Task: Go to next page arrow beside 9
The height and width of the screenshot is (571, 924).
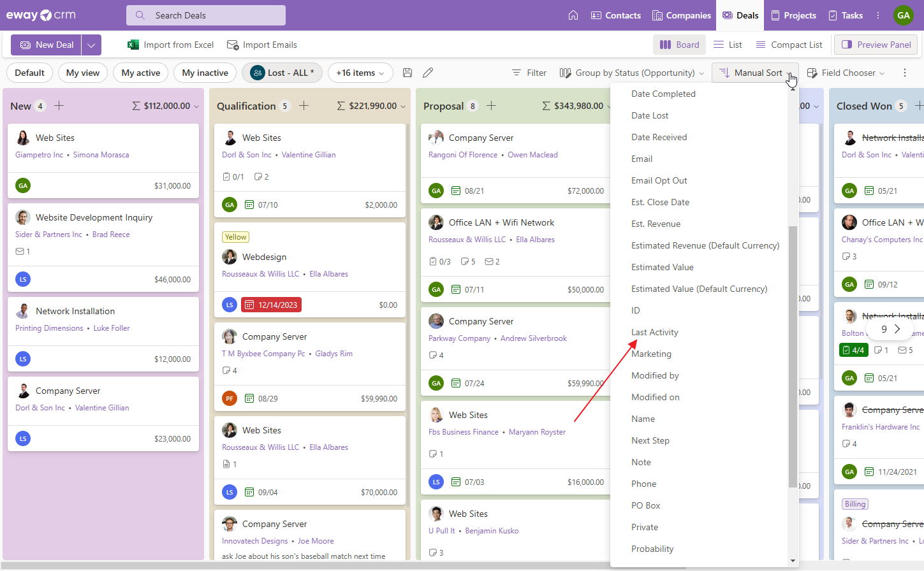Action: [897, 329]
